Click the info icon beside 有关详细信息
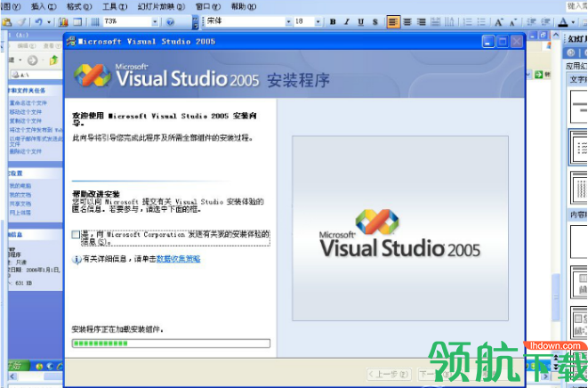The height and width of the screenshot is (388, 588). [77, 260]
